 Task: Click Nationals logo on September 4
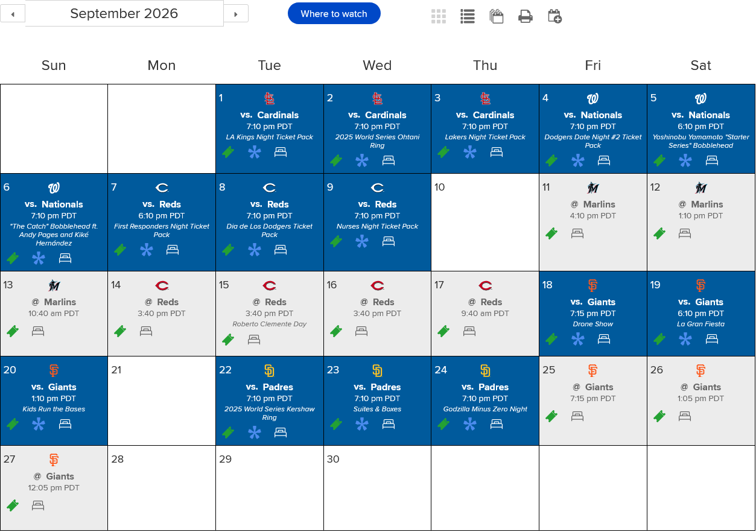(x=593, y=99)
